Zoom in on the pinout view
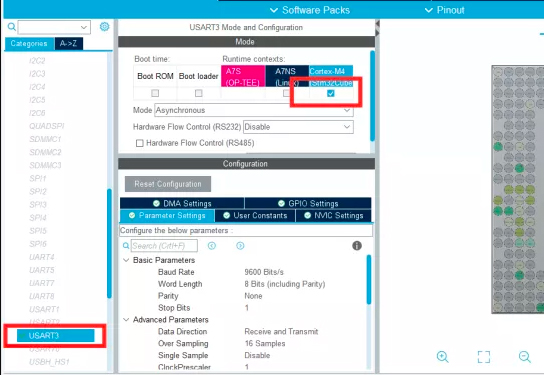This screenshot has width=544, height=375. click(x=443, y=357)
